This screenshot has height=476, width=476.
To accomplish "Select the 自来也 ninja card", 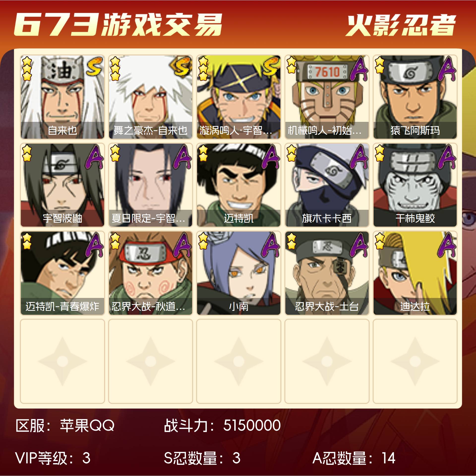I will [62, 97].
